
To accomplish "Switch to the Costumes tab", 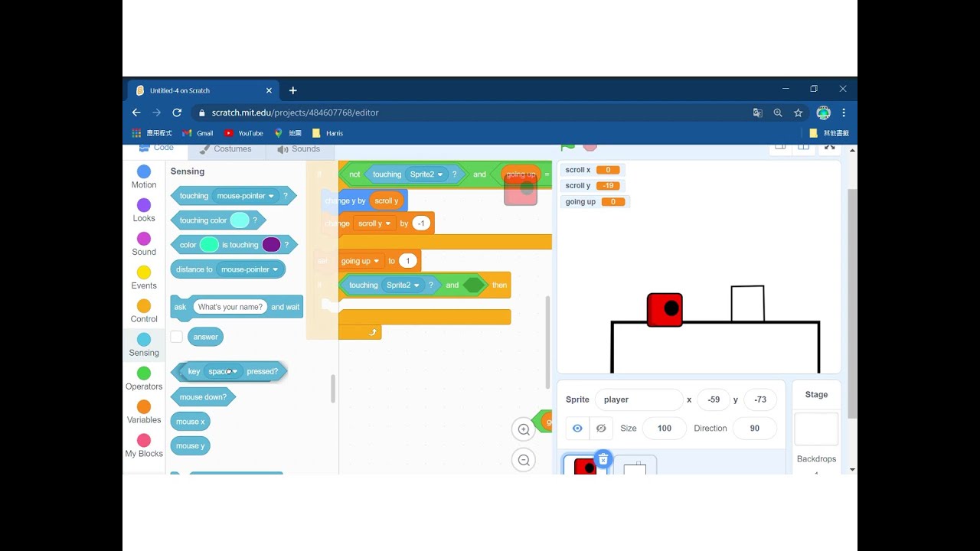I will click(225, 149).
